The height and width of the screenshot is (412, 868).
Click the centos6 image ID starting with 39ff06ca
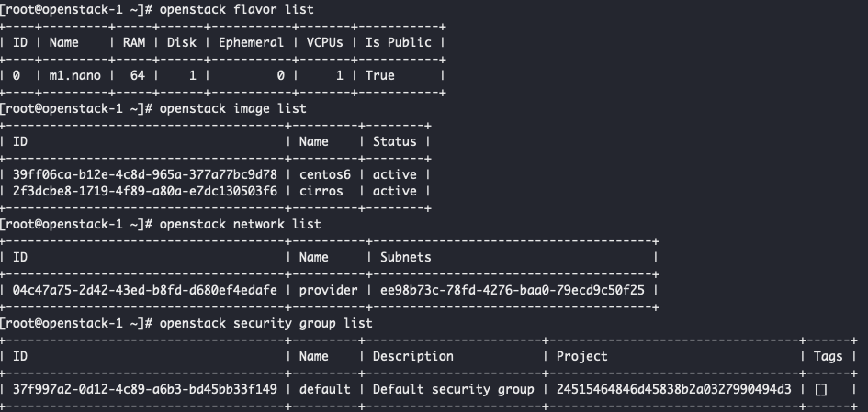coord(144,174)
